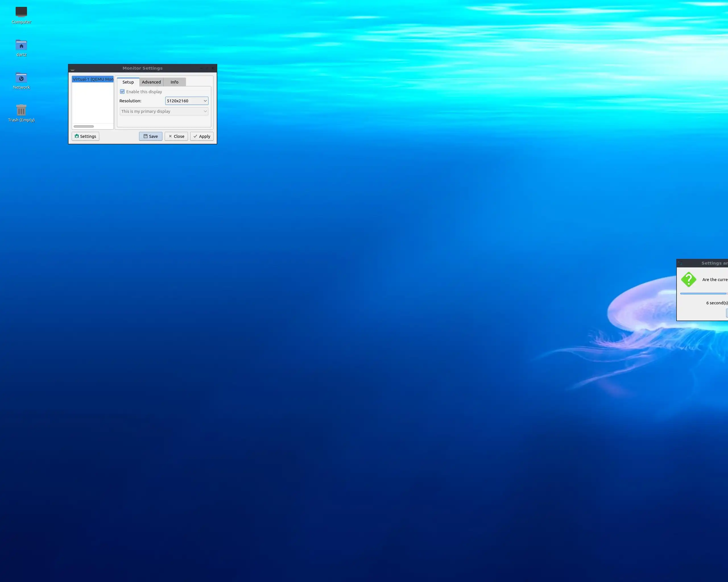
Task: Open the Computer desktop icon
Action: tap(21, 12)
